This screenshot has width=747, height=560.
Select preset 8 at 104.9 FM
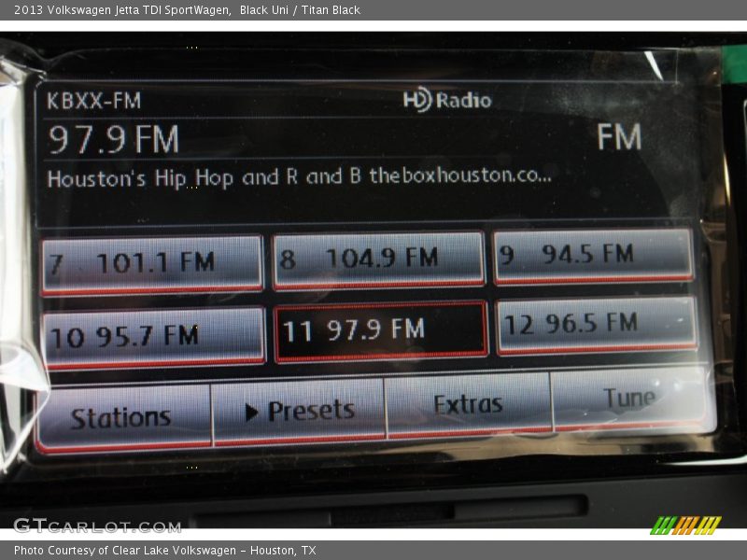[378, 259]
